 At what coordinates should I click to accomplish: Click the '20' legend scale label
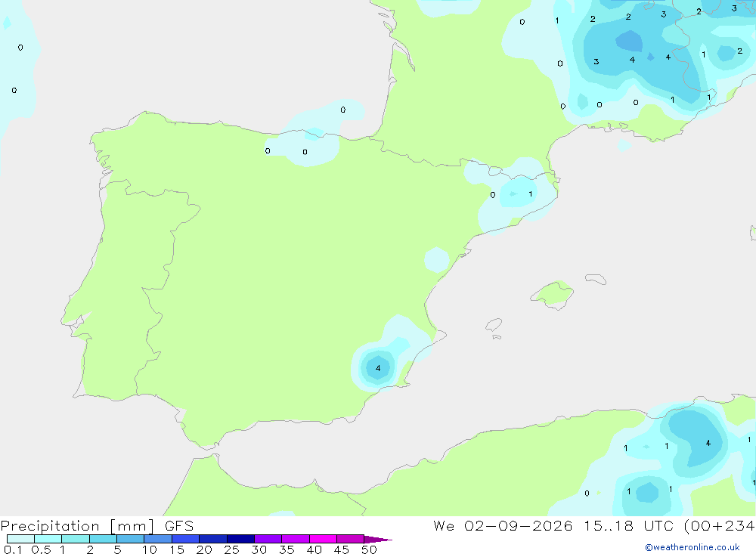pyautogui.click(x=204, y=549)
